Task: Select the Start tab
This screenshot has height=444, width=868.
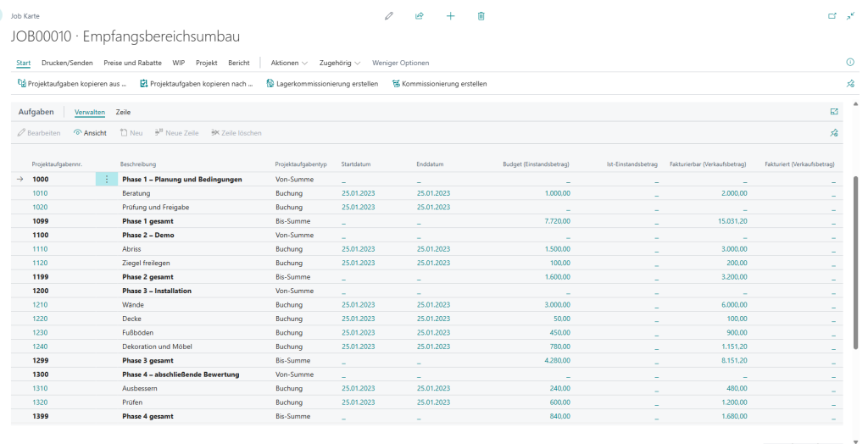Action: click(x=23, y=63)
